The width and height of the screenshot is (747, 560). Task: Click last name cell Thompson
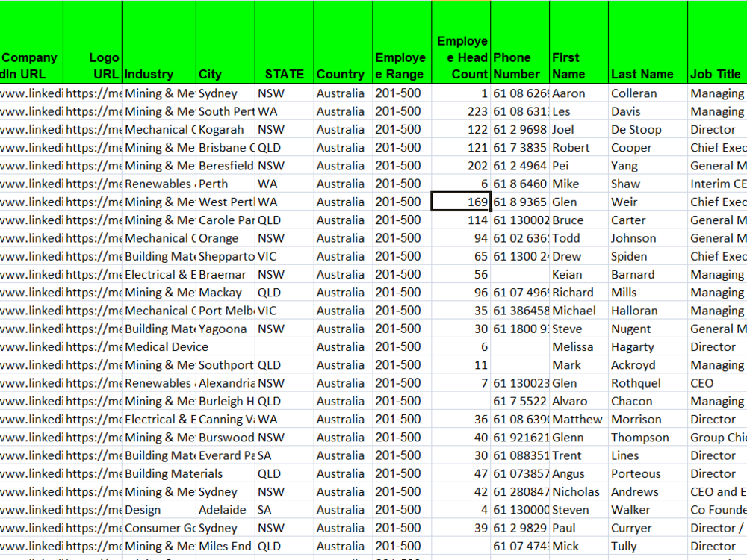point(648,437)
